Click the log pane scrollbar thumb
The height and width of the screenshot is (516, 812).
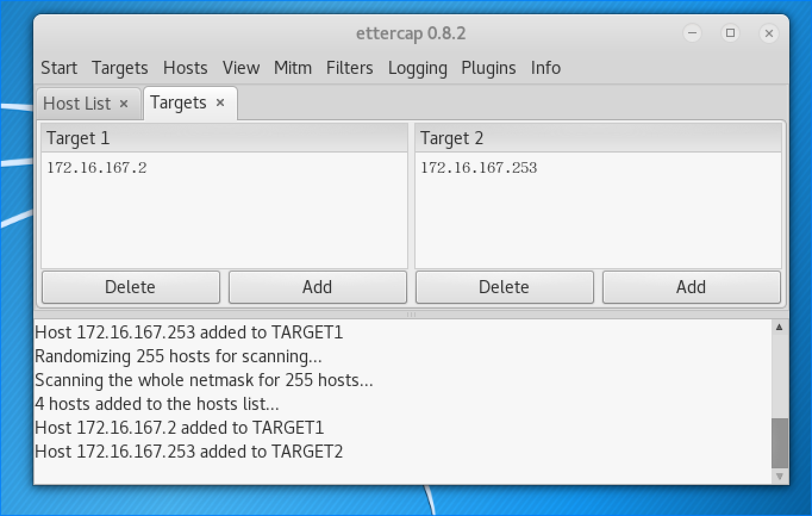(779, 443)
